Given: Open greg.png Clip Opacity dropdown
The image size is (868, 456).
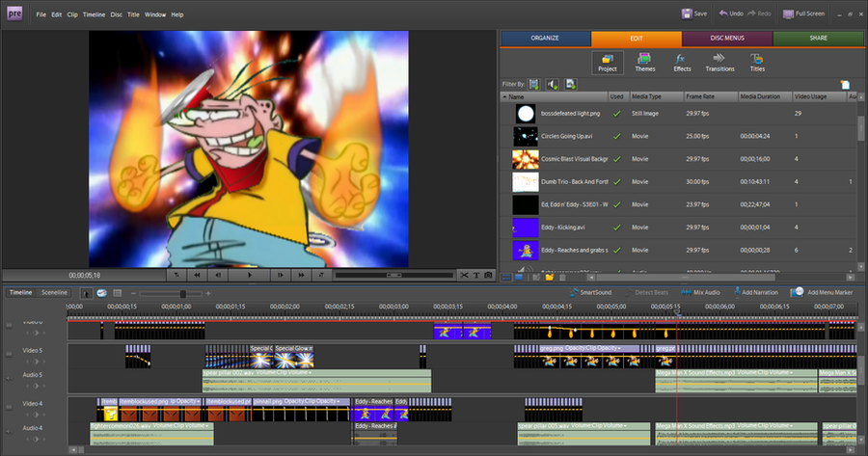Looking at the screenshot, I should [619, 349].
